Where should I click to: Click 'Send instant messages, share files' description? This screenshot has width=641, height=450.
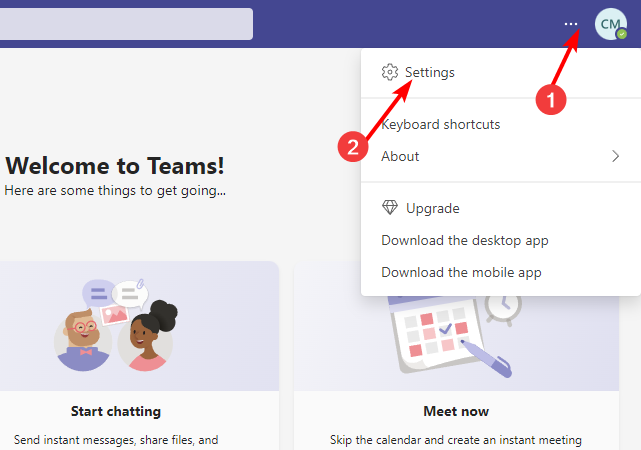click(x=116, y=440)
